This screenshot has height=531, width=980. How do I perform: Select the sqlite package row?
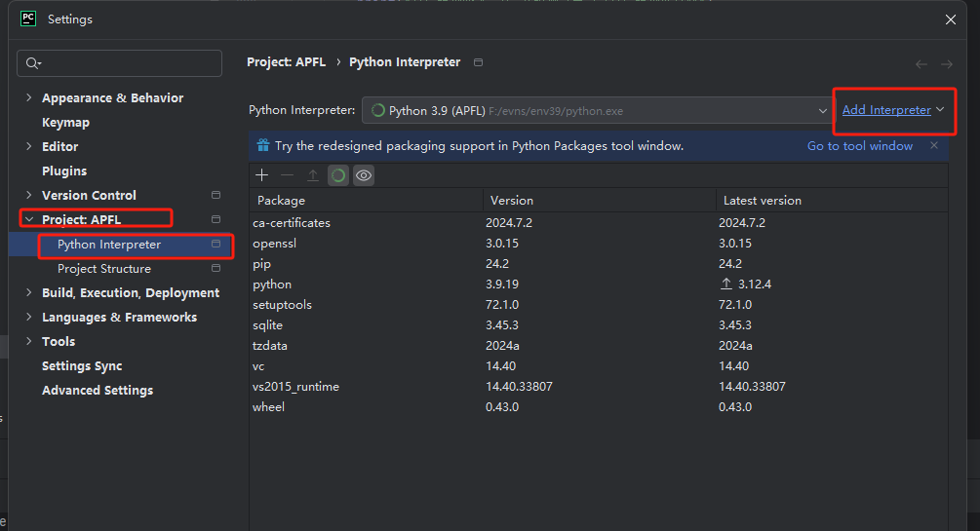coord(599,324)
